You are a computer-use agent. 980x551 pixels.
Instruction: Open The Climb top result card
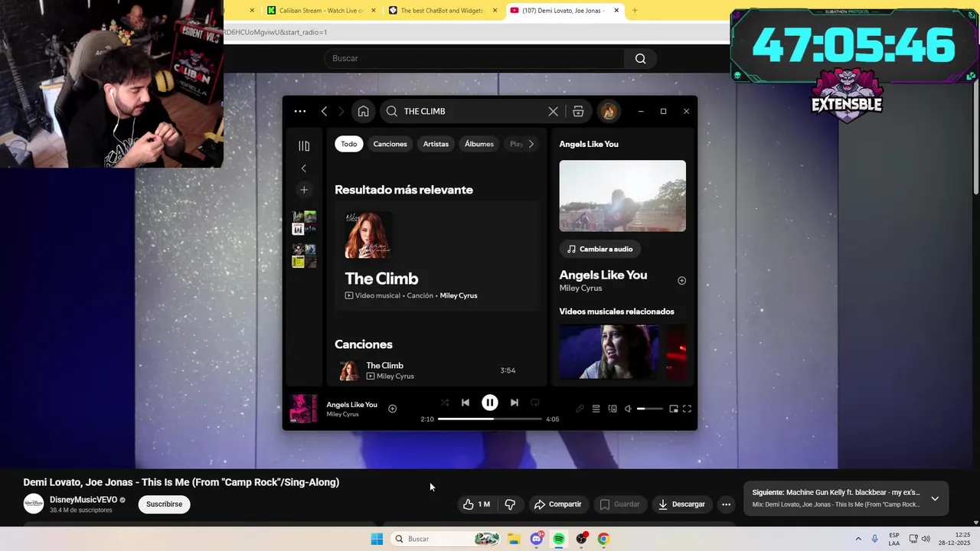click(x=437, y=256)
